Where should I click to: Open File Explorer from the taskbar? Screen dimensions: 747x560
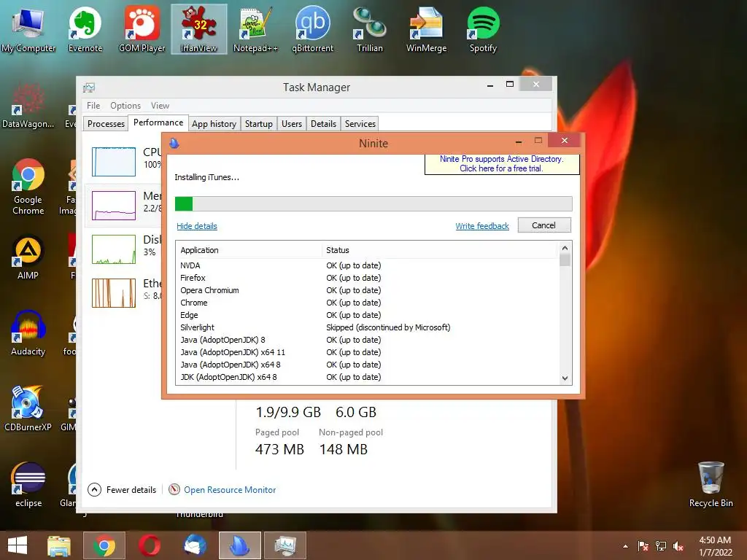[x=59, y=545]
